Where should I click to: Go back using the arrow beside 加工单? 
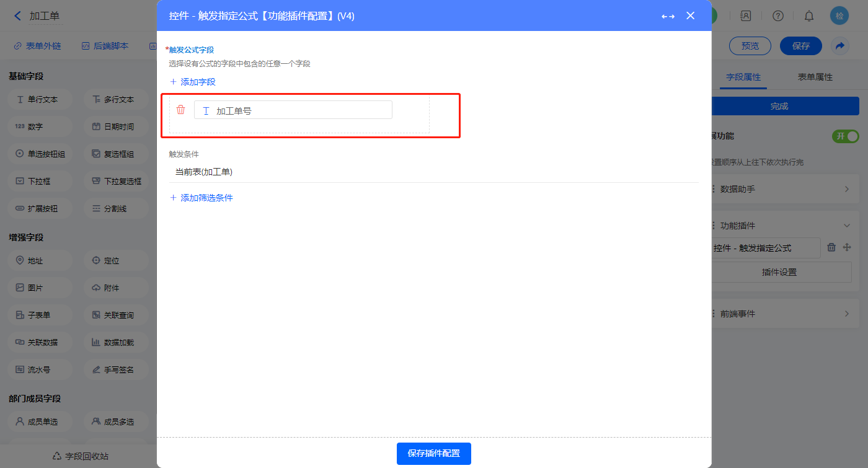tap(17, 16)
